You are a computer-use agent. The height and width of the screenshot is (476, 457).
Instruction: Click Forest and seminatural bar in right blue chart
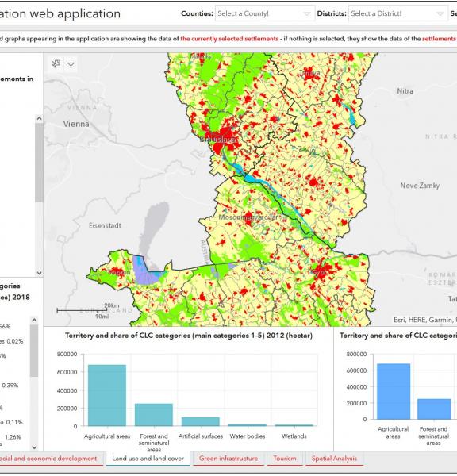coord(434,409)
